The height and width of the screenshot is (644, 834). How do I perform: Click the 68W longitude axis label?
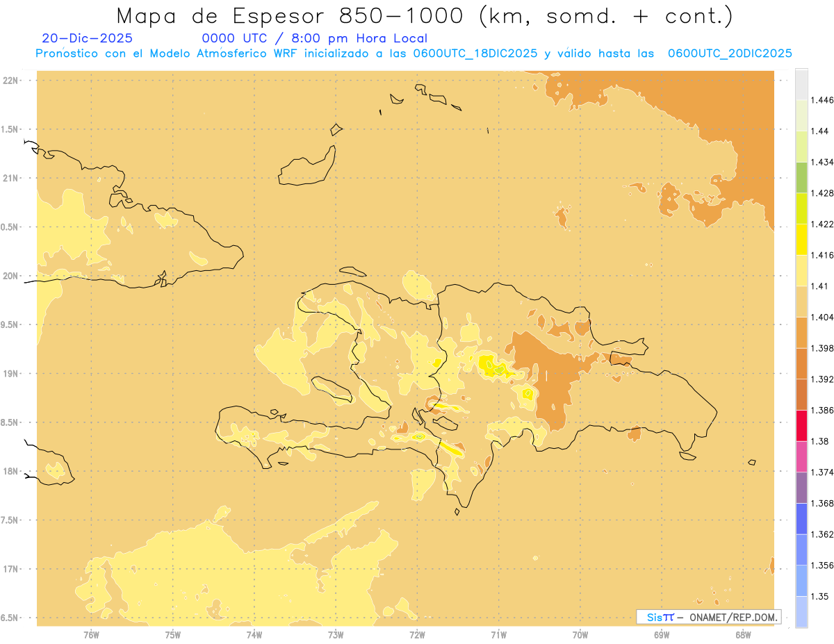[743, 635]
